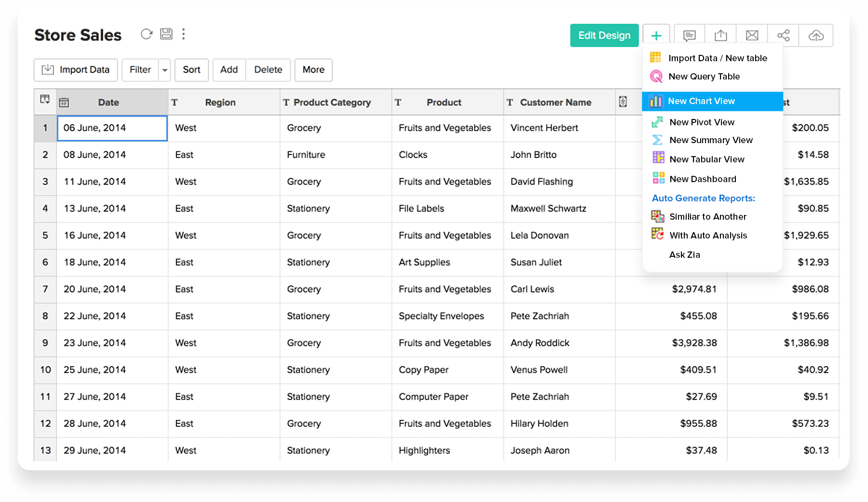Image resolution: width=868 pixels, height=502 pixels.
Task: Click the cloud publish icon
Action: click(x=816, y=36)
